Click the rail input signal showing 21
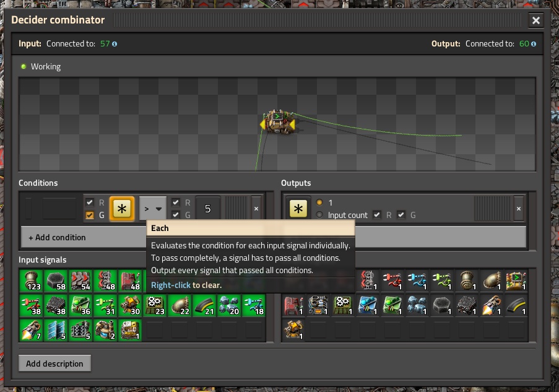559x392 pixels. click(205, 306)
